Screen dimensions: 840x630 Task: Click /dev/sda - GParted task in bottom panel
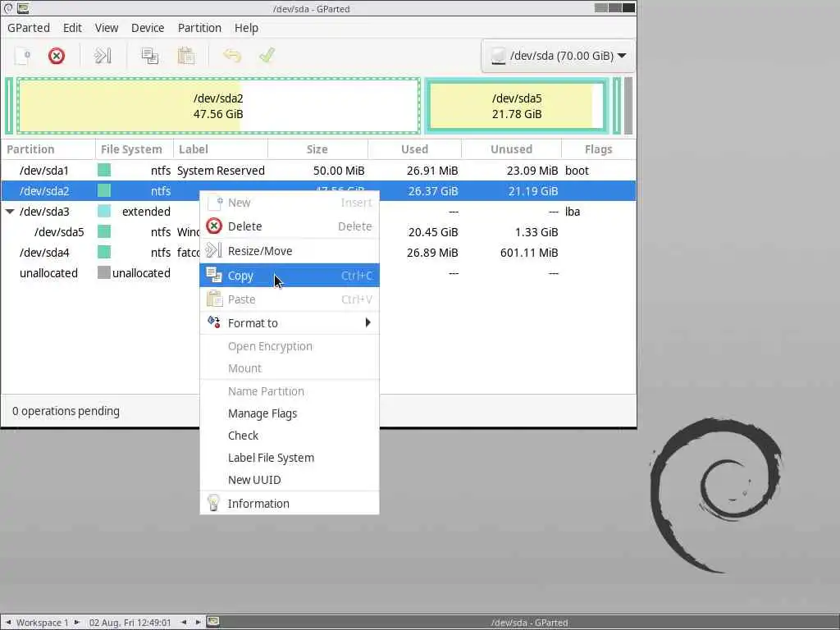[529, 623]
